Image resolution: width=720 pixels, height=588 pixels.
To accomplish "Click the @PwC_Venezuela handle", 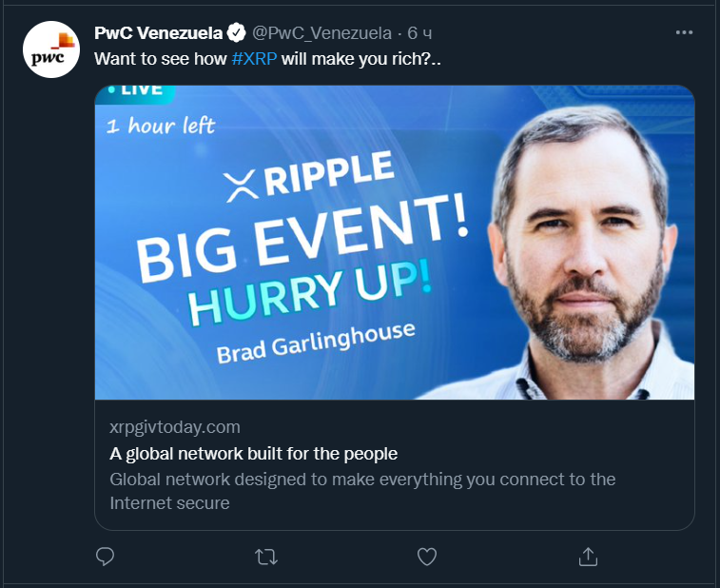I will [x=321, y=33].
